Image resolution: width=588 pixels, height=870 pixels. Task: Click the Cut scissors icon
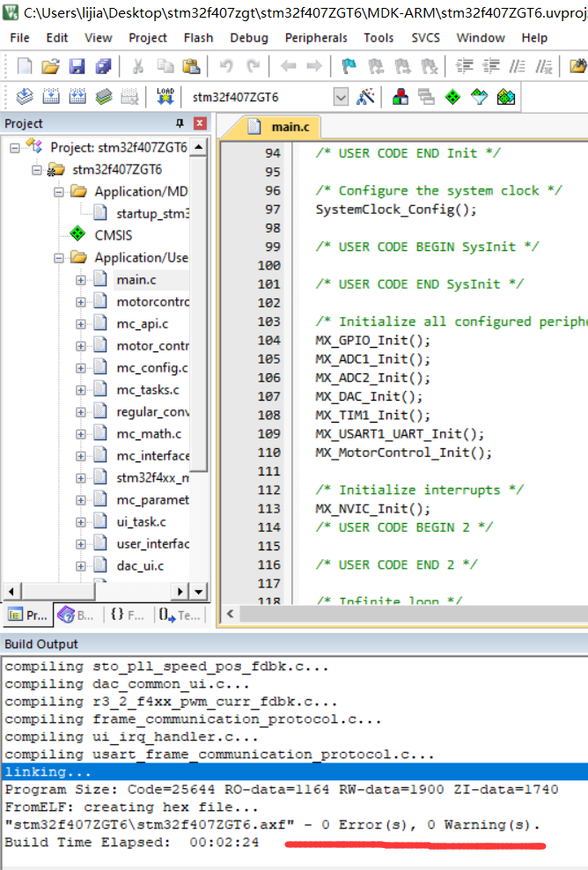coord(138,67)
